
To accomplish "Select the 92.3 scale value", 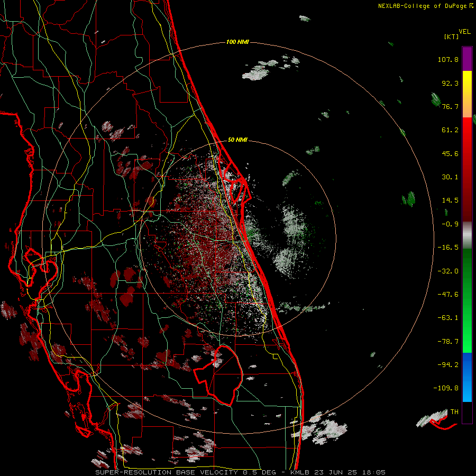I will (450, 83).
